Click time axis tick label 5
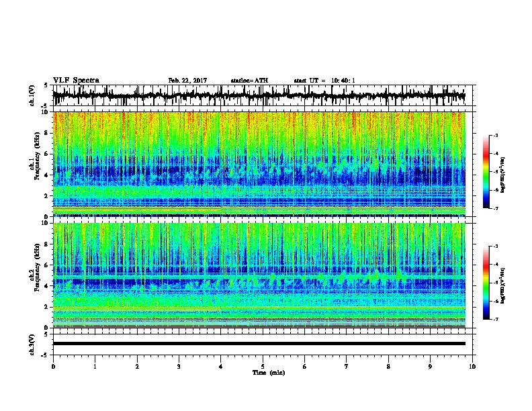This screenshot has width=532, height=411. [x=263, y=367]
